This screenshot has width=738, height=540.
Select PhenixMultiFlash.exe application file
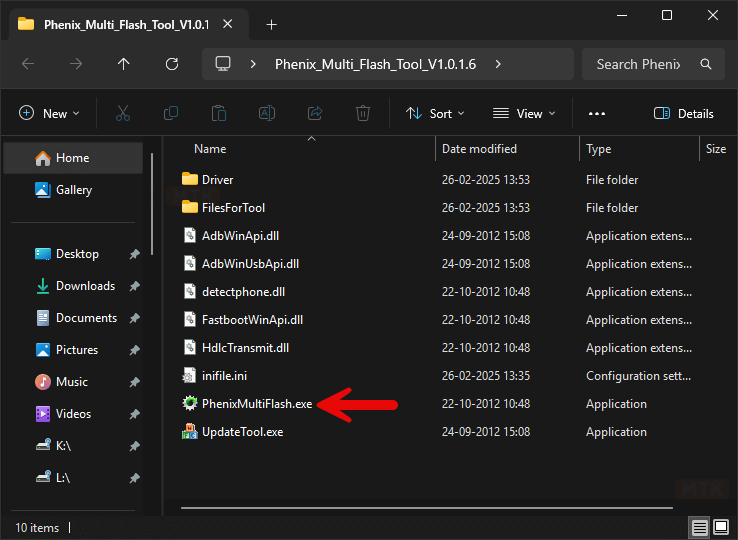[257, 404]
